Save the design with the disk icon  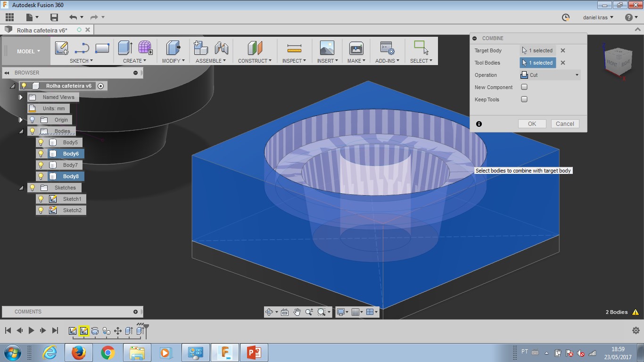pos(54,17)
